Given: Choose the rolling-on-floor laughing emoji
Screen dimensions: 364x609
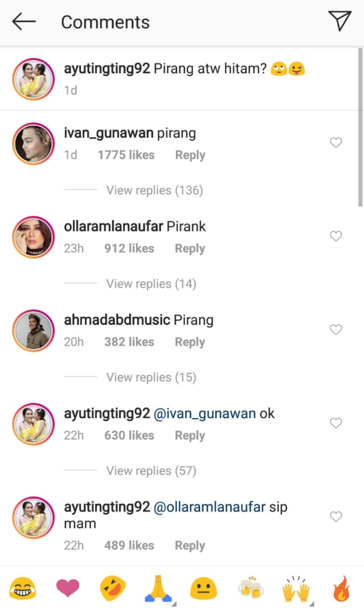Looking at the screenshot, I should (113, 590).
